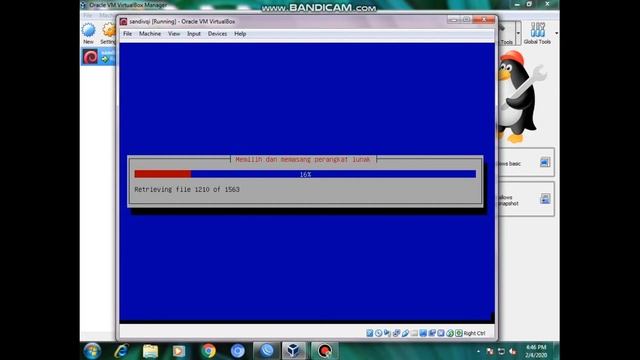This screenshot has height=360, width=640.
Task: Click the shared folders status icon
Action: [x=414, y=333]
